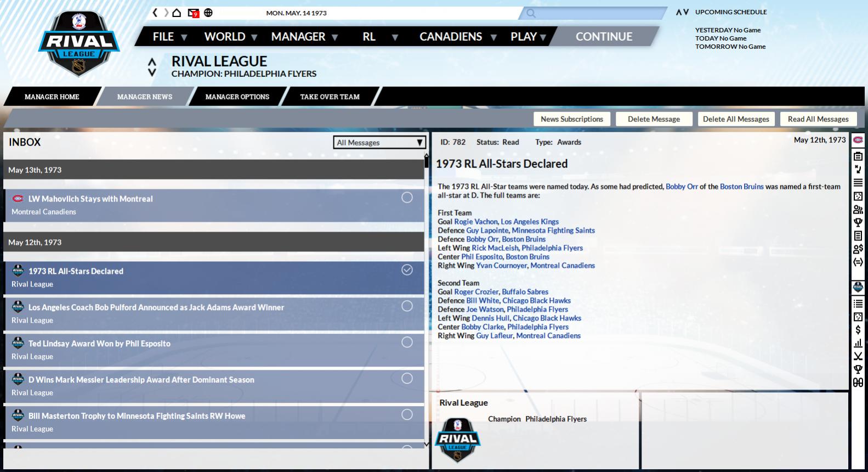Image resolution: width=868 pixels, height=472 pixels.
Task: Open the binoculars scouting icon
Action: pyautogui.click(x=858, y=383)
